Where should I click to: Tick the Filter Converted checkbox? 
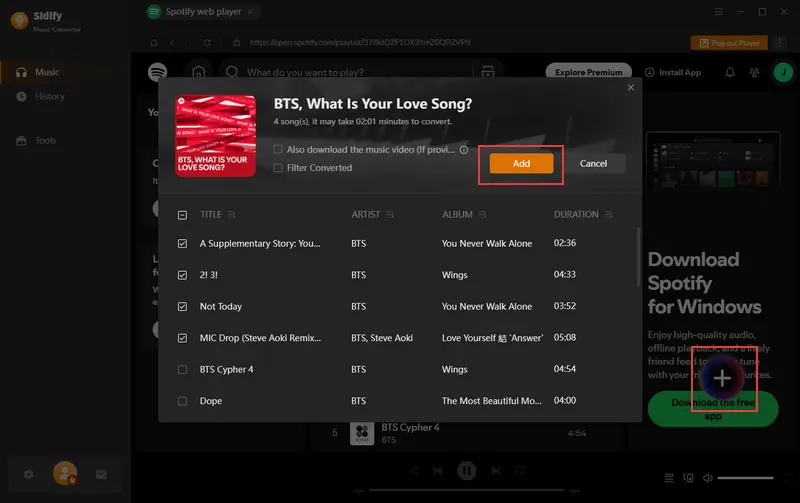point(278,168)
